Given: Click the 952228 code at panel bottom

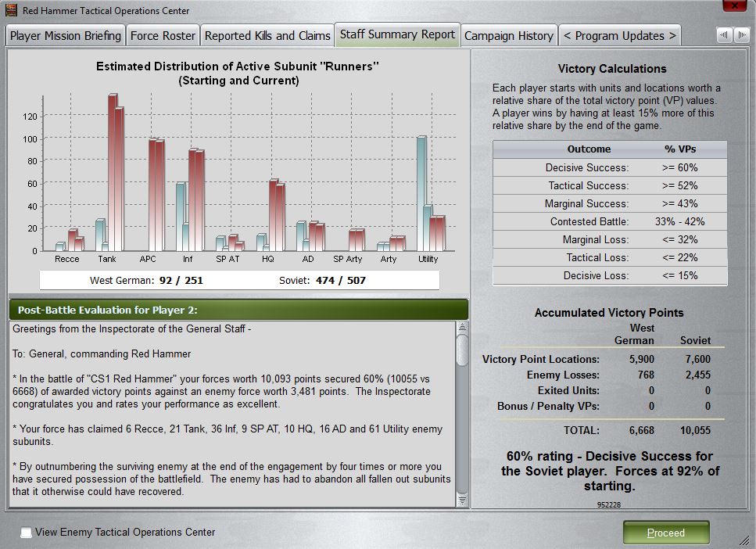Looking at the screenshot, I should (609, 504).
